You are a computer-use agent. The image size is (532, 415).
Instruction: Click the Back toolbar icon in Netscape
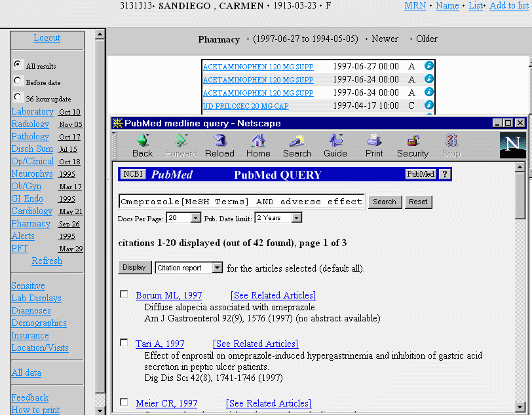pos(142,145)
